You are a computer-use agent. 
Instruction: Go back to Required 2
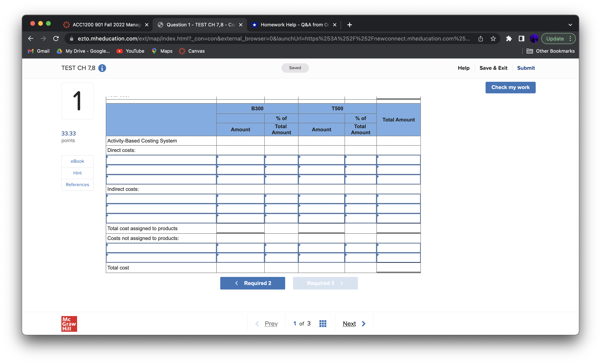pyautogui.click(x=253, y=283)
